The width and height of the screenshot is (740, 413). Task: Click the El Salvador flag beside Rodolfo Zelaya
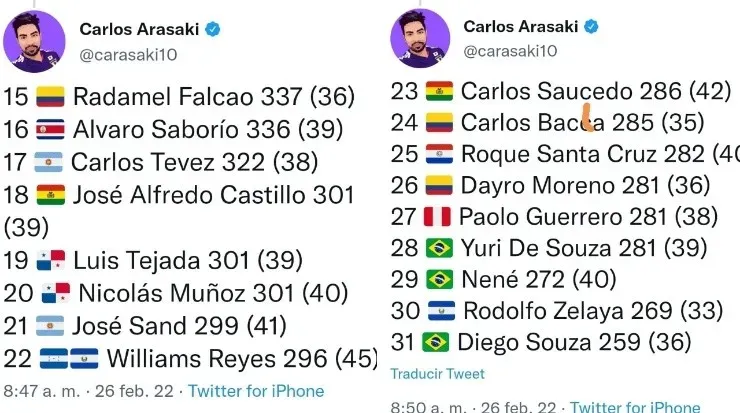click(x=441, y=311)
